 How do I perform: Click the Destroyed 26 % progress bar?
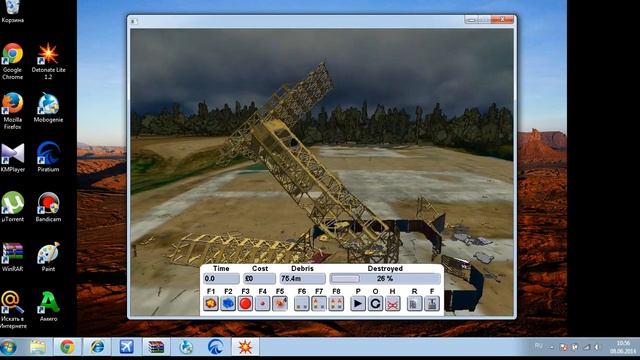(x=385, y=279)
